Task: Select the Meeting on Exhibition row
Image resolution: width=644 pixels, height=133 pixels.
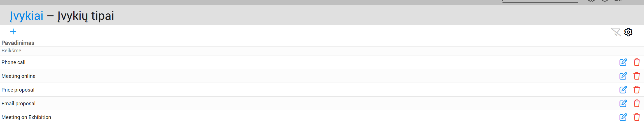Action: tap(26, 117)
